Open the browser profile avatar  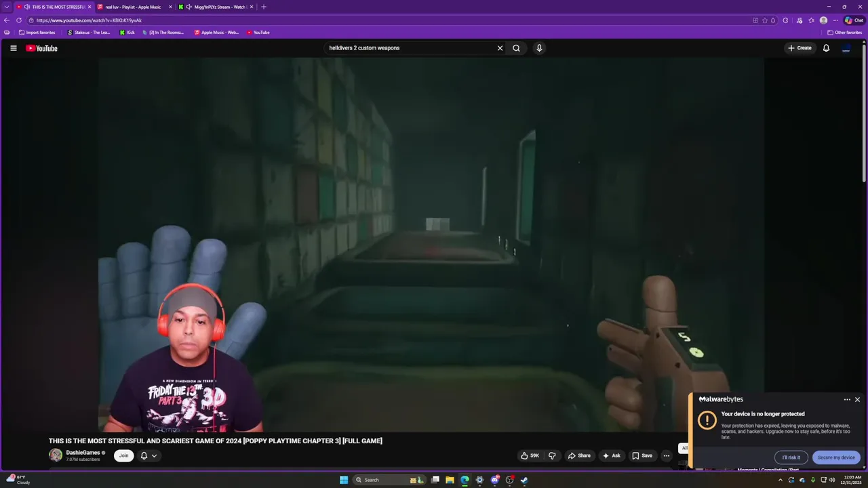[823, 20]
